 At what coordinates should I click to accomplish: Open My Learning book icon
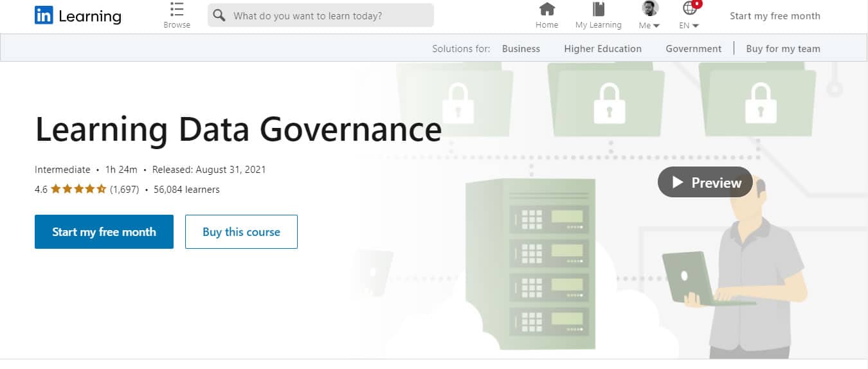(599, 9)
